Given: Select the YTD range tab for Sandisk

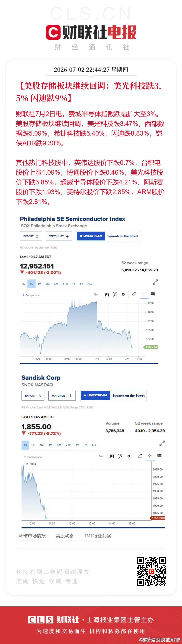Looking at the screenshot, I should click(x=68, y=445).
